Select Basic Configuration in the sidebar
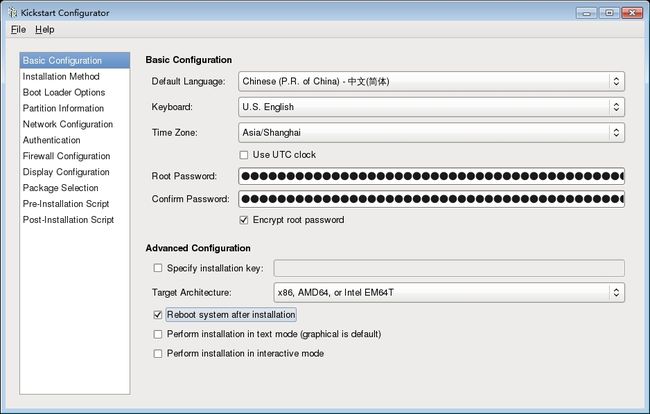The height and width of the screenshot is (414, 650). (75, 61)
